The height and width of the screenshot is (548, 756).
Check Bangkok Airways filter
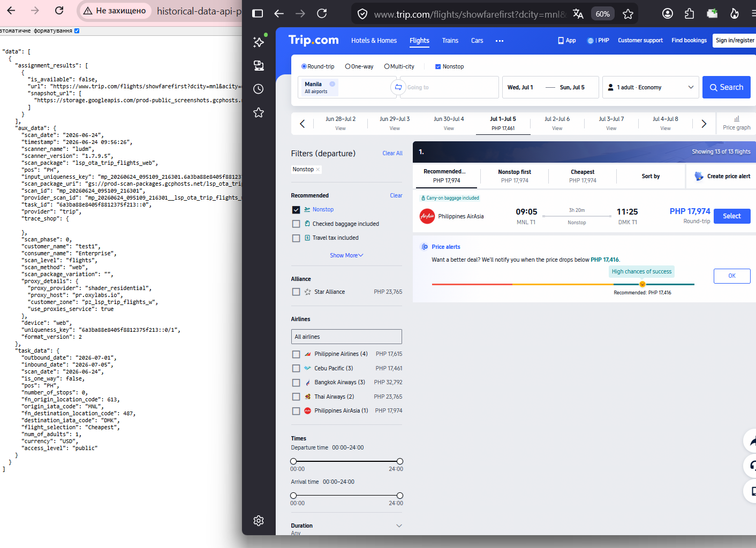pyautogui.click(x=296, y=383)
